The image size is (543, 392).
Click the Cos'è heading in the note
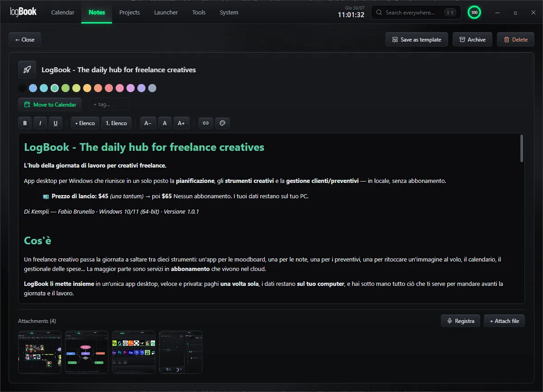37,241
